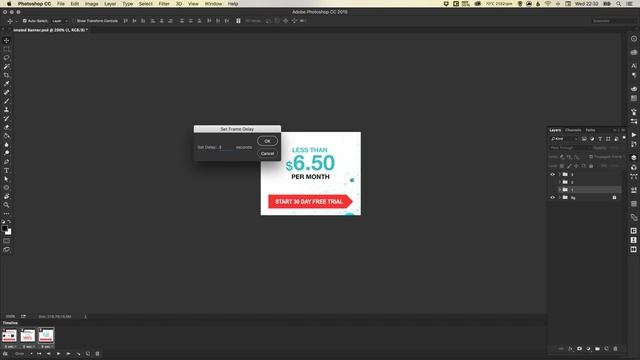Open the Filter menu

(x=164, y=4)
